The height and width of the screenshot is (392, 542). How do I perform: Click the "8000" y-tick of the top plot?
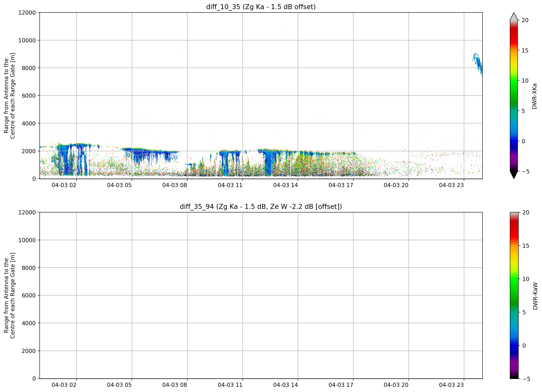tap(29, 68)
